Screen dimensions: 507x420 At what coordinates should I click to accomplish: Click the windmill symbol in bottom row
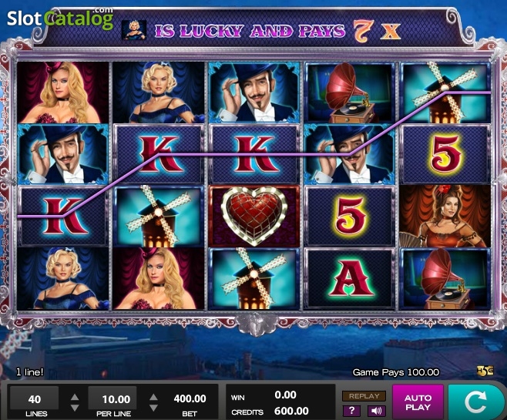point(254,279)
